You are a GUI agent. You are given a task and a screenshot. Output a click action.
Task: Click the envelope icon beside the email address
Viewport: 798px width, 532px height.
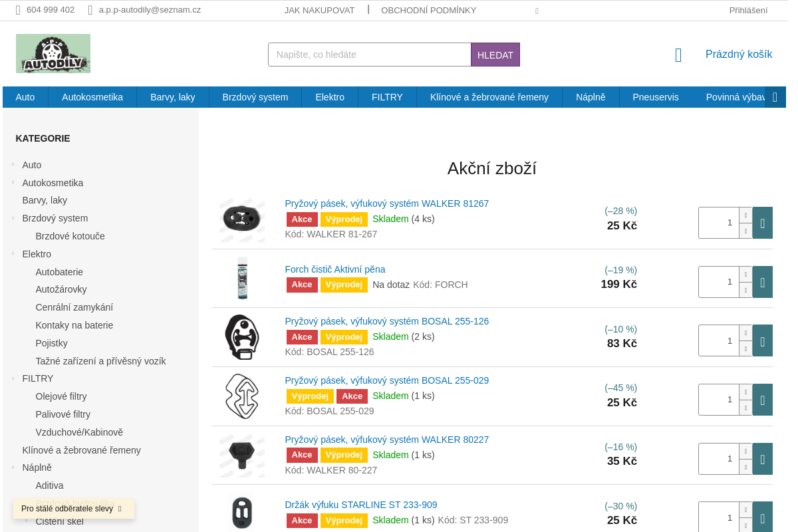pos(90,10)
